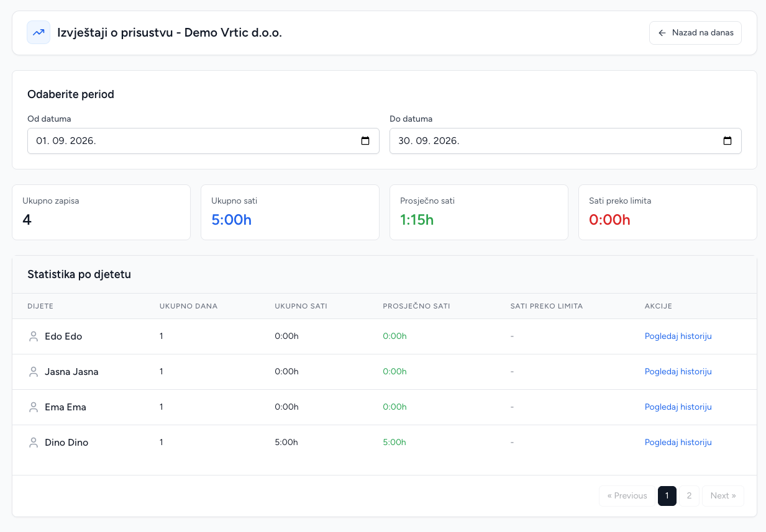View history for Jasna Jasna
This screenshot has width=766, height=532.
tap(678, 372)
